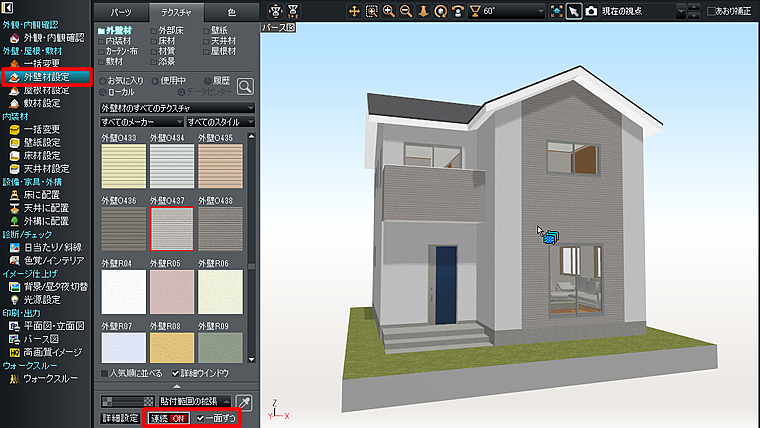Viewport: 760px width, 428px height.
Task: Select the 外壁R05 pink texture thumbnail
Action: pyautogui.click(x=170, y=291)
